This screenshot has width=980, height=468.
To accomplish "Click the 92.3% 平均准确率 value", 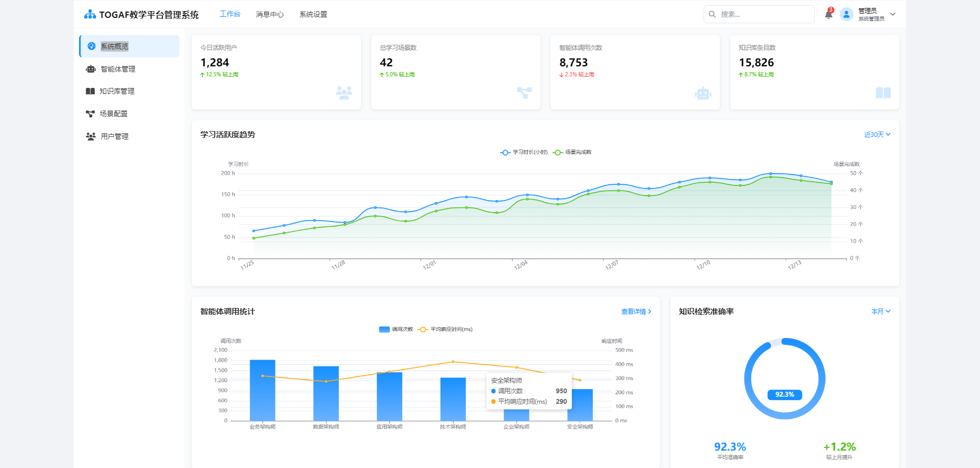I will click(x=730, y=447).
